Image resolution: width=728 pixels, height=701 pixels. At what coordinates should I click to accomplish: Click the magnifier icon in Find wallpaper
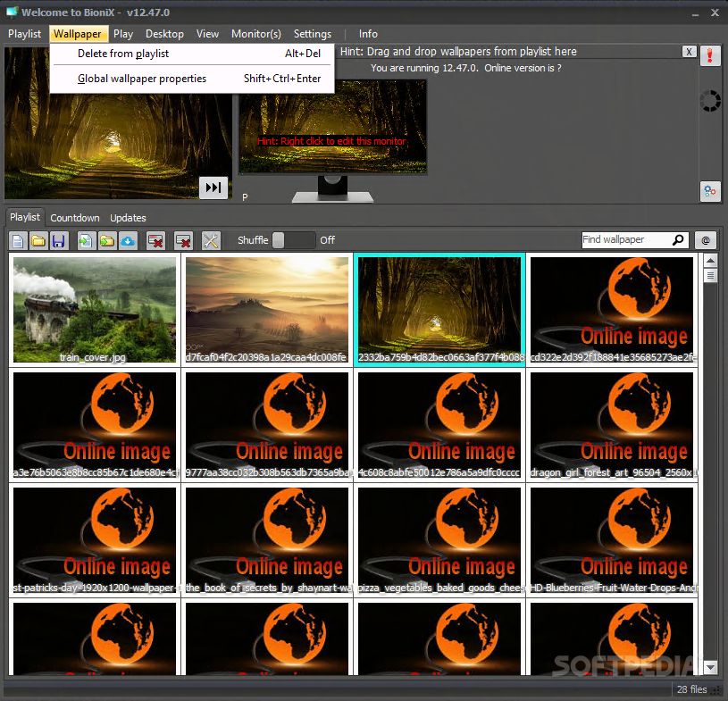click(678, 239)
